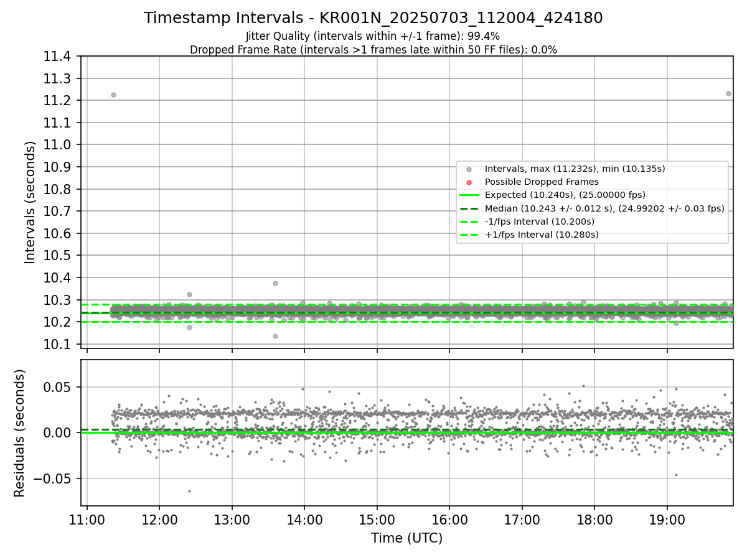The width and height of the screenshot is (747, 560).
Task: Click the dashed green sample beside '+1/fps Interval'
Action: pyautogui.click(x=469, y=235)
